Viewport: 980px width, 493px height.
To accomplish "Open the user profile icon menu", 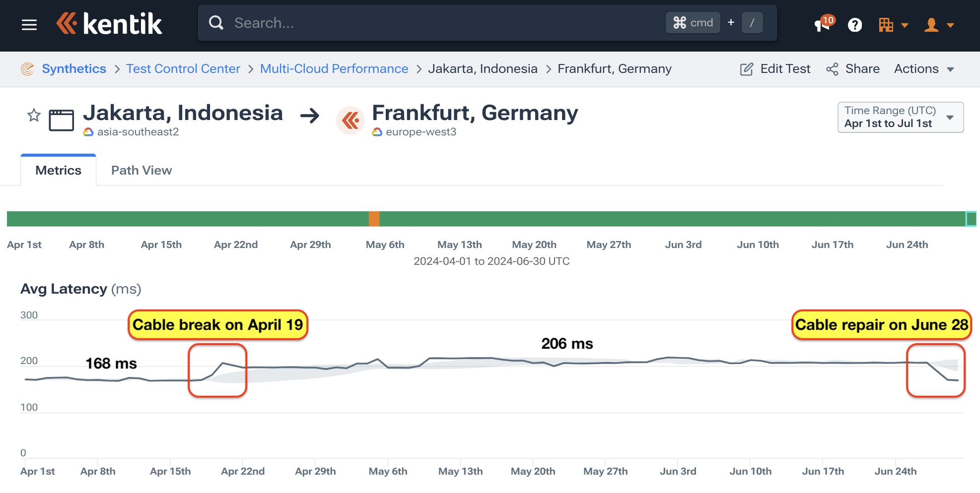I will [931, 25].
